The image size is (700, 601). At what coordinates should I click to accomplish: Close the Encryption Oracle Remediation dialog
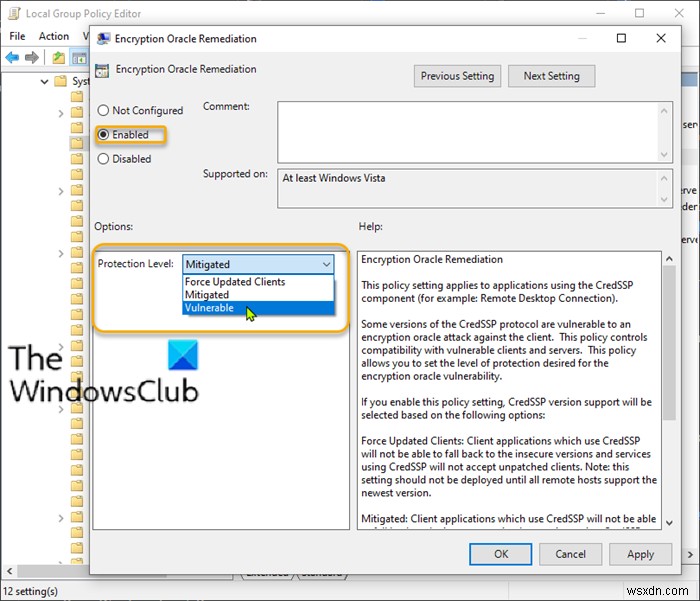click(661, 38)
